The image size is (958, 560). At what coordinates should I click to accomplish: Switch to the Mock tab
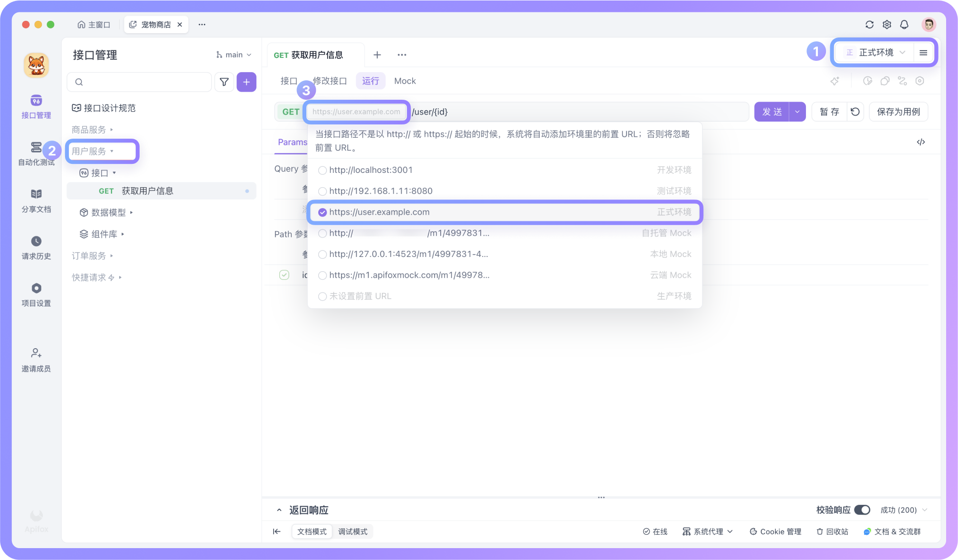click(x=405, y=81)
